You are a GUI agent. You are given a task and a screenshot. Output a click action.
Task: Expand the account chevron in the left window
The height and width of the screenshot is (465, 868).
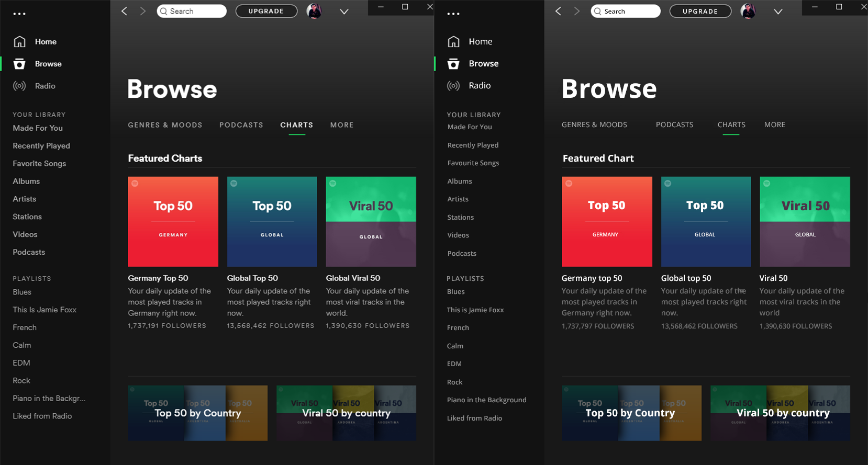(x=344, y=12)
